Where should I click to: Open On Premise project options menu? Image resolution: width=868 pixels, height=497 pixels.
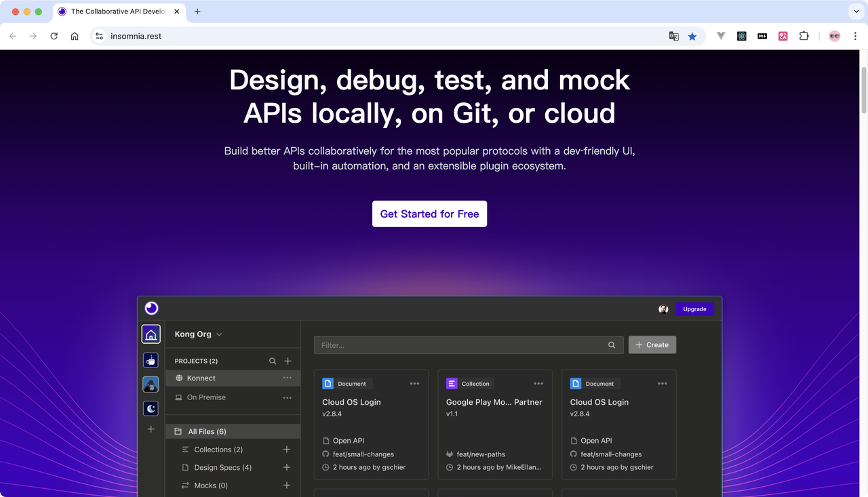coord(287,397)
